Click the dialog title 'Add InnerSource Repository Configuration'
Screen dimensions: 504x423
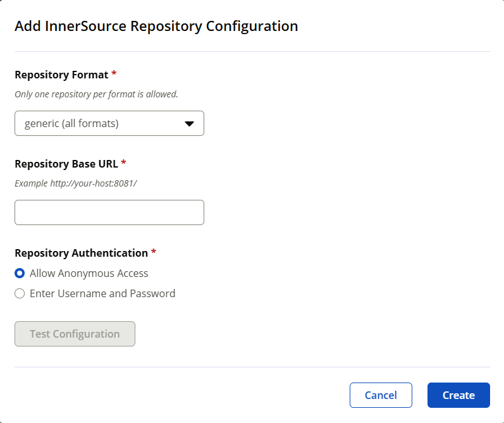pyautogui.click(x=156, y=26)
